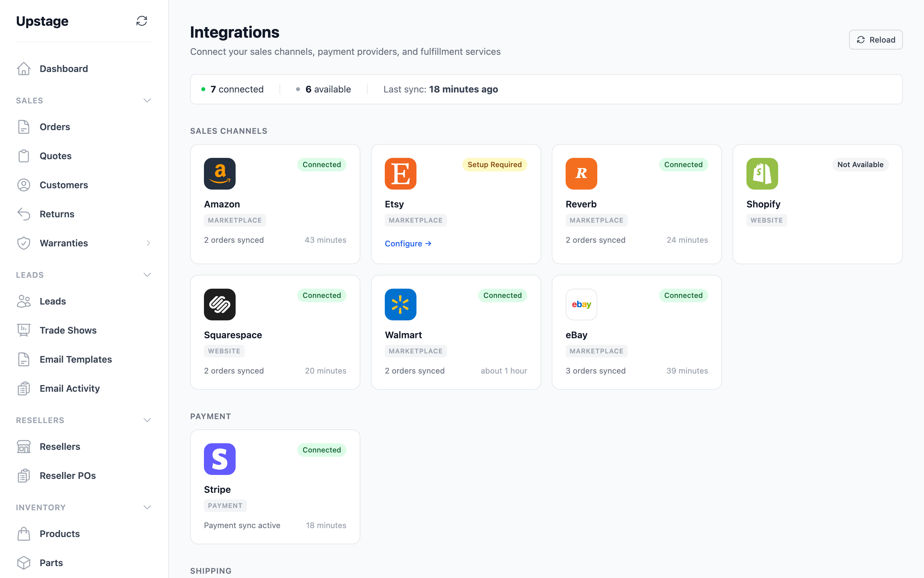Click the Leads people icon
The height and width of the screenshot is (578, 924).
[24, 301]
